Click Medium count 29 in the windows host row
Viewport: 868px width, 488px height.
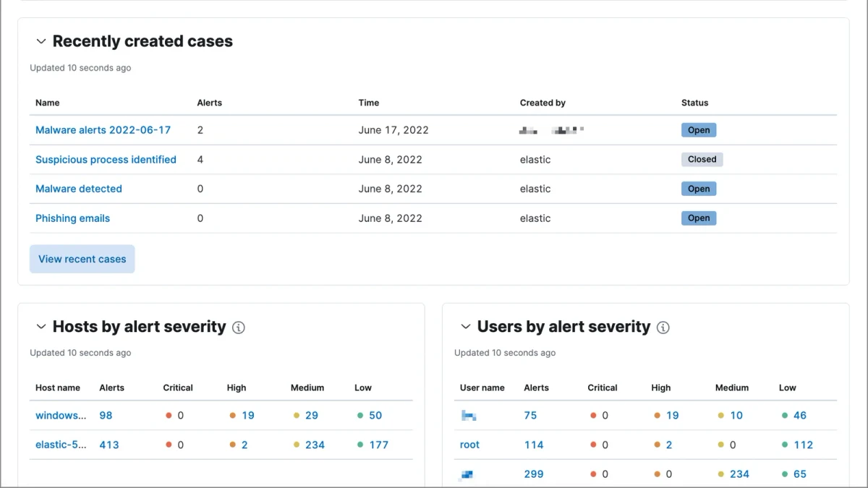click(x=312, y=416)
